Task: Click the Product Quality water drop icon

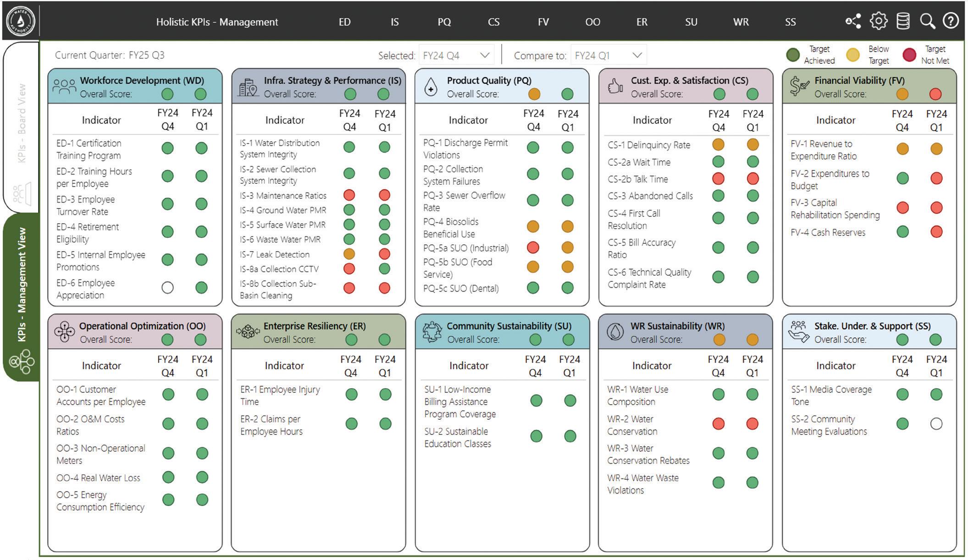Action: (x=431, y=87)
